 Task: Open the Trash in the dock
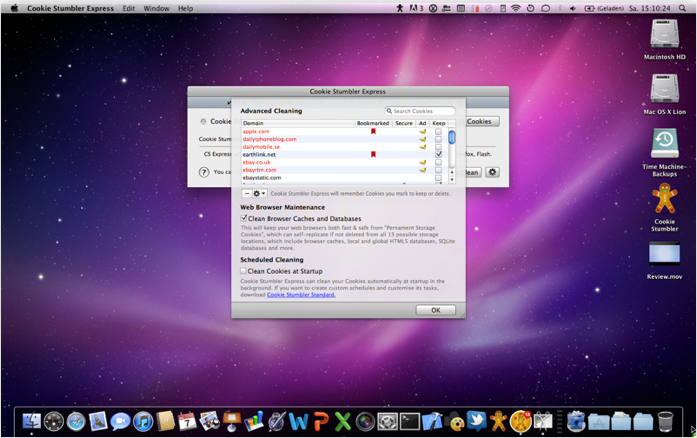(x=665, y=421)
